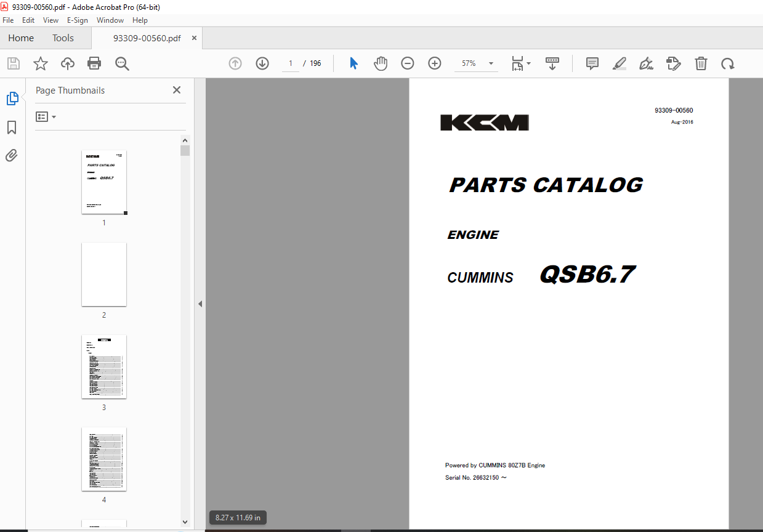Open Find text magnifier icon

[x=121, y=63]
